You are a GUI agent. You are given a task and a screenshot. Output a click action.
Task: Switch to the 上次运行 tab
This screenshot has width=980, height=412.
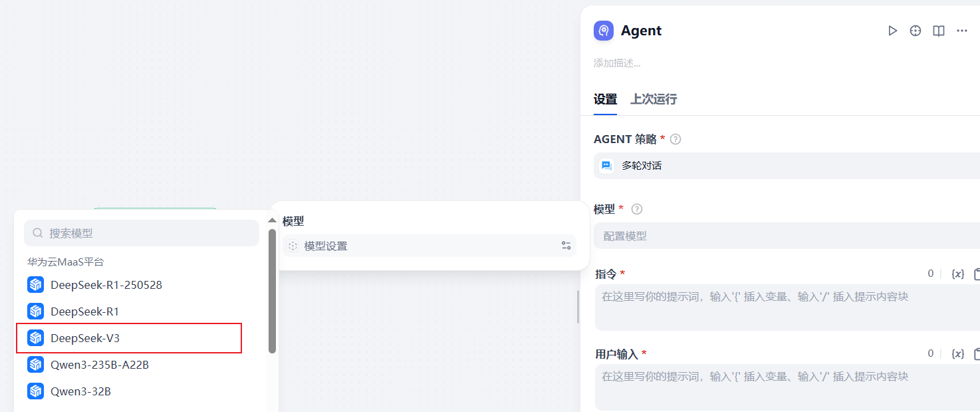point(654,99)
